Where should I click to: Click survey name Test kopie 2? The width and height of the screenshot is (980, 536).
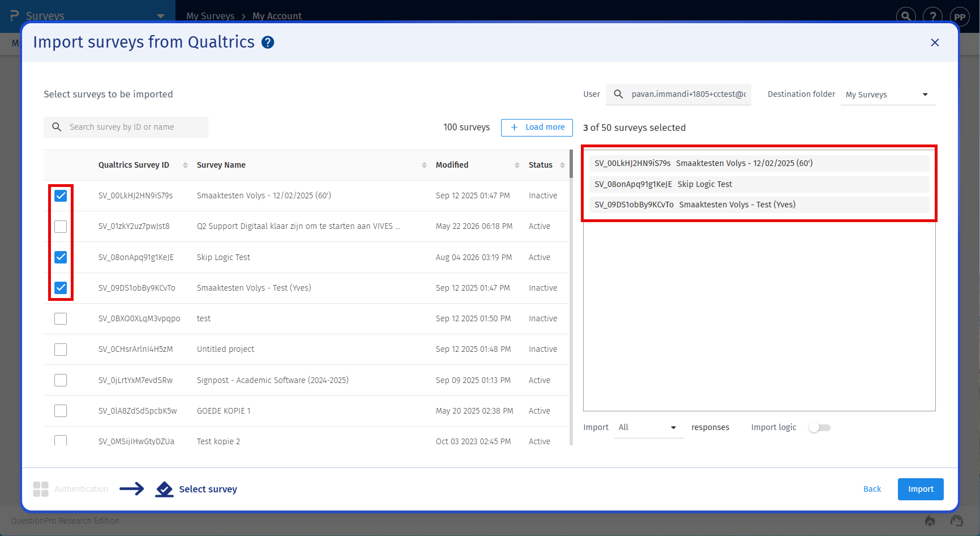point(219,441)
